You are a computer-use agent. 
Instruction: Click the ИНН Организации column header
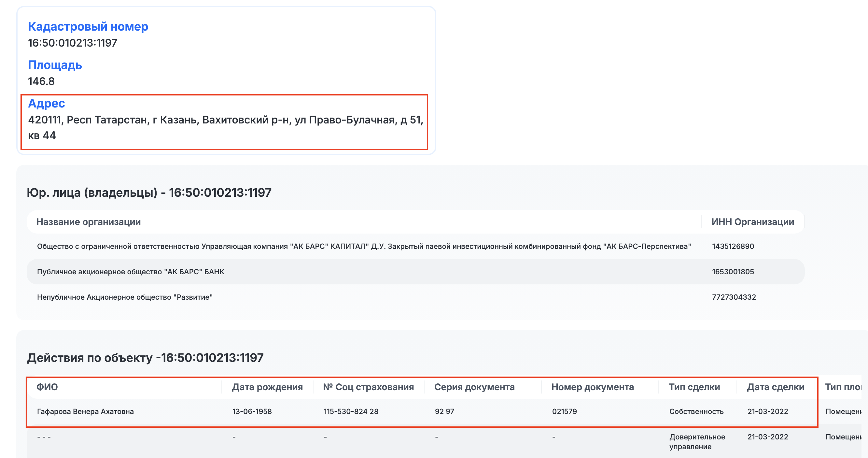pos(752,222)
